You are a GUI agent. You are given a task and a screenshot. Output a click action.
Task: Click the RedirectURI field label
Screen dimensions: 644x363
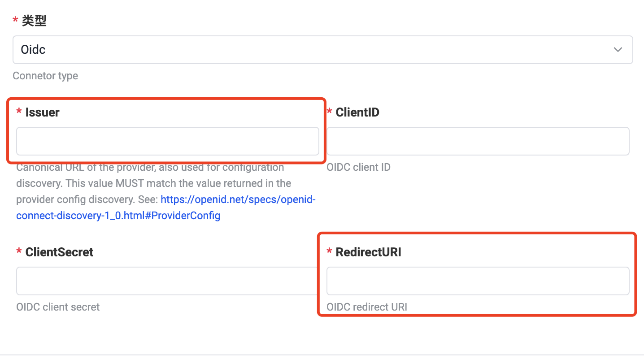368,252
